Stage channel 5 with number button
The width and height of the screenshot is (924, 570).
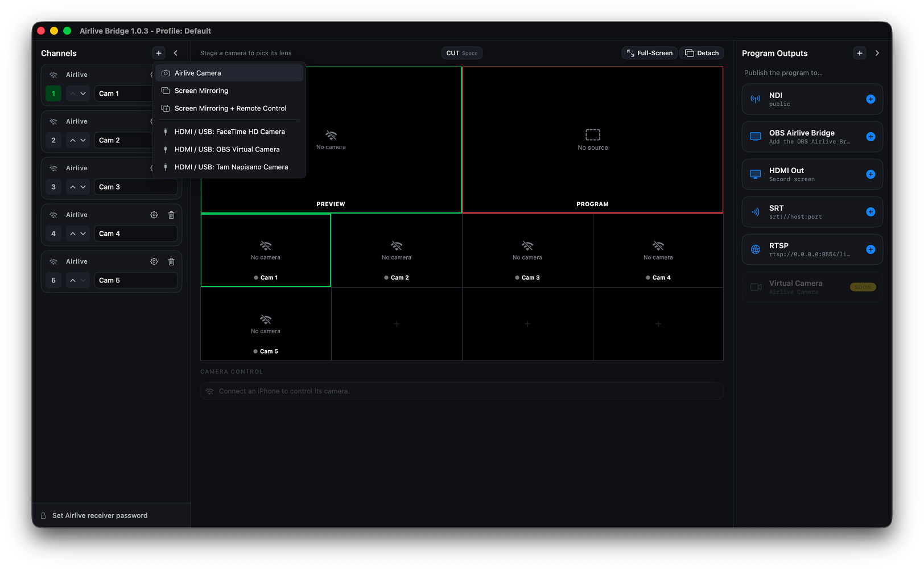pos(53,280)
